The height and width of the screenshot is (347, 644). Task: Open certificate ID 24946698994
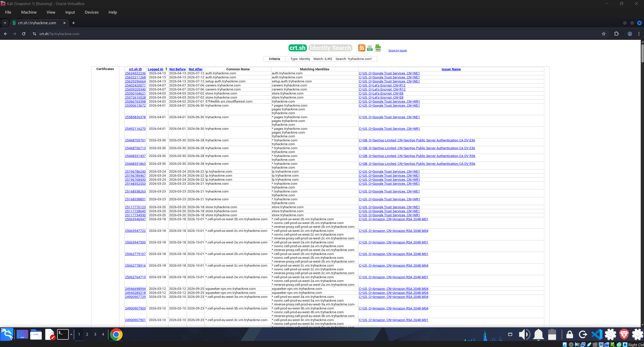click(135, 289)
